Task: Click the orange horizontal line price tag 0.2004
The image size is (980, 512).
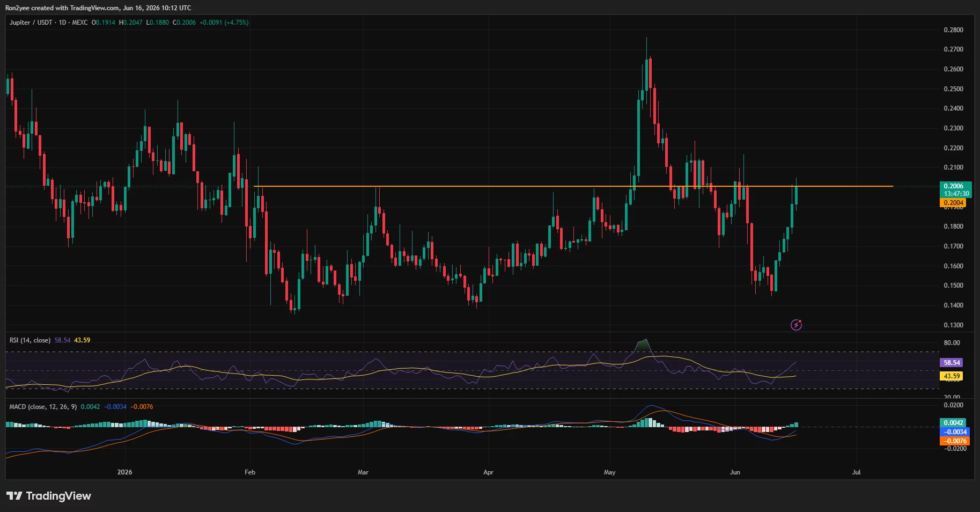Action: (953, 203)
